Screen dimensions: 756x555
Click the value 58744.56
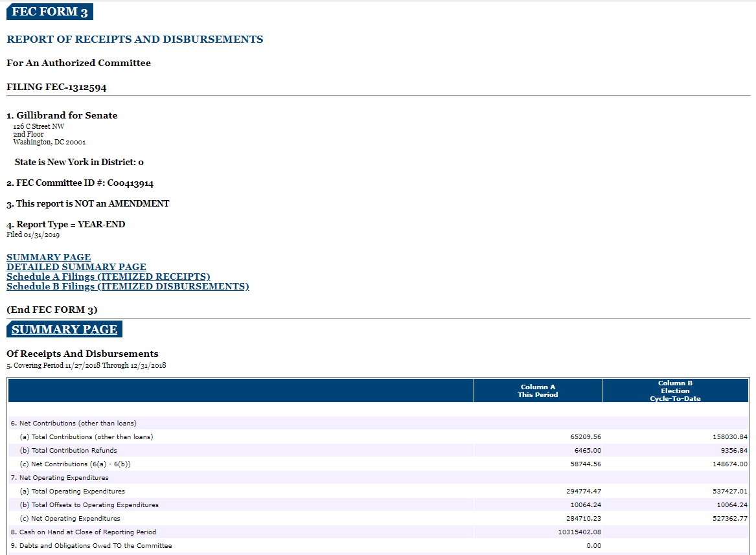586,464
